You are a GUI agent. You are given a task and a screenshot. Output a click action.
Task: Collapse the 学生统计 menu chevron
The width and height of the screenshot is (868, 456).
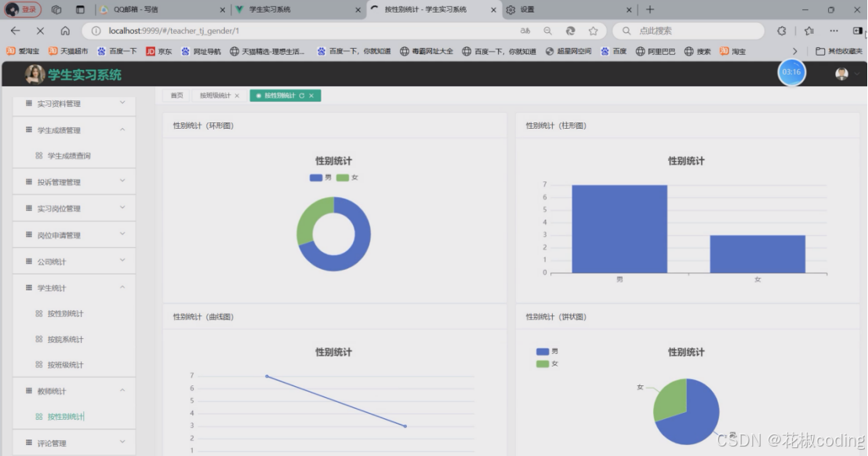click(x=122, y=287)
